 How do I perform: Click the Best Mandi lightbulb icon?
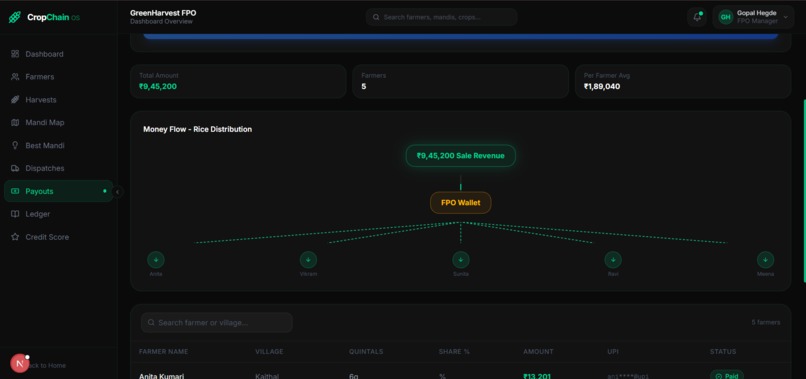[15, 146]
